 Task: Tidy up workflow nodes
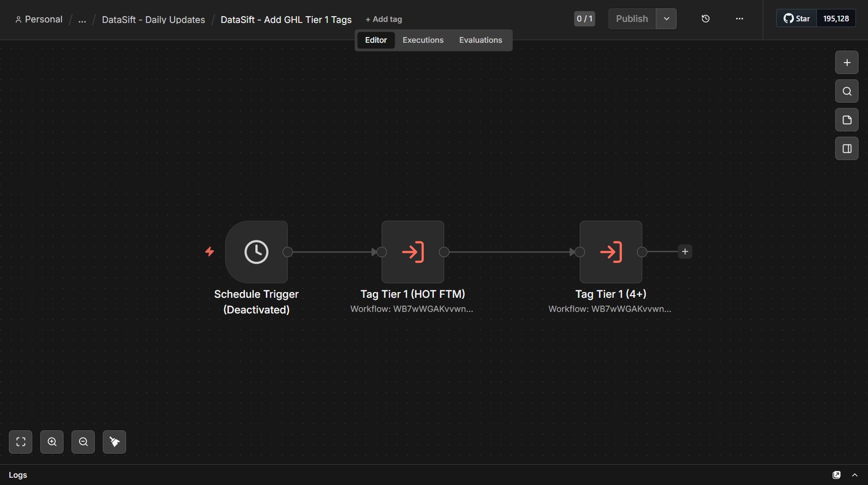[115, 442]
